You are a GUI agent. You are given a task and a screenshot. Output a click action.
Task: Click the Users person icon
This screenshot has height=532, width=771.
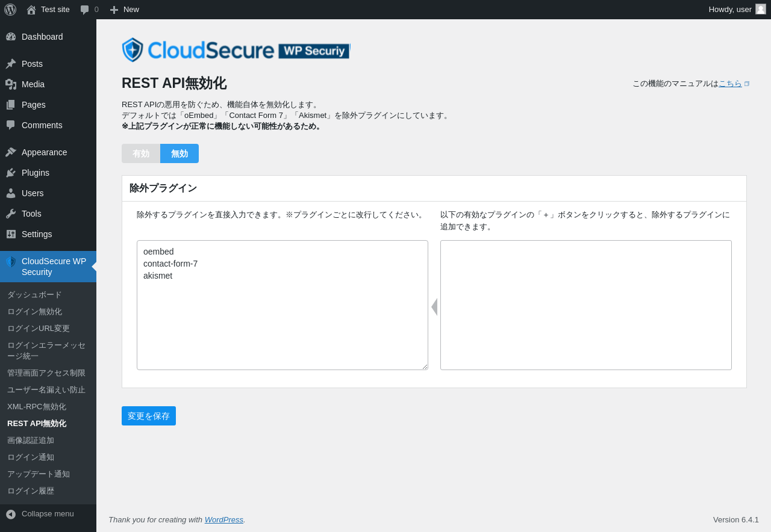[x=11, y=193]
